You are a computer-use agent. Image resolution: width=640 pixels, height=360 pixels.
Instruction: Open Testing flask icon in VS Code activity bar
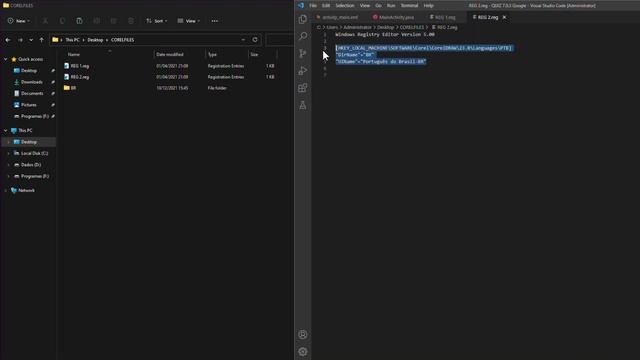click(302, 105)
